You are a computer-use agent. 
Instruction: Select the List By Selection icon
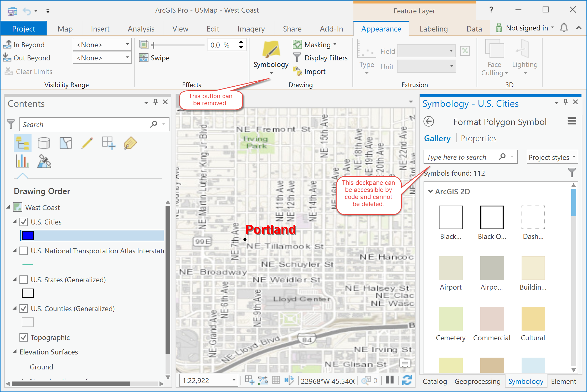pyautogui.click(x=66, y=143)
